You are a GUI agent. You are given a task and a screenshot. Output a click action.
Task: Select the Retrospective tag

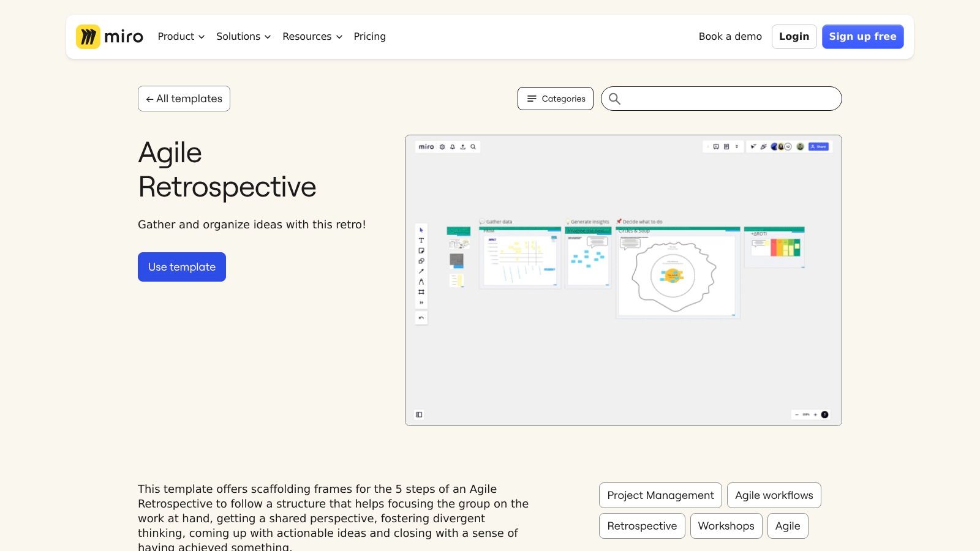tap(642, 526)
